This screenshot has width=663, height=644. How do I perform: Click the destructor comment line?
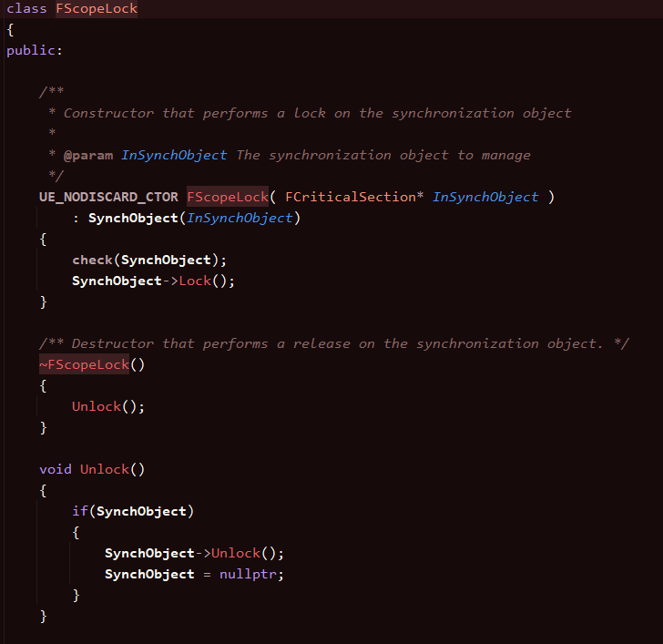click(x=334, y=343)
